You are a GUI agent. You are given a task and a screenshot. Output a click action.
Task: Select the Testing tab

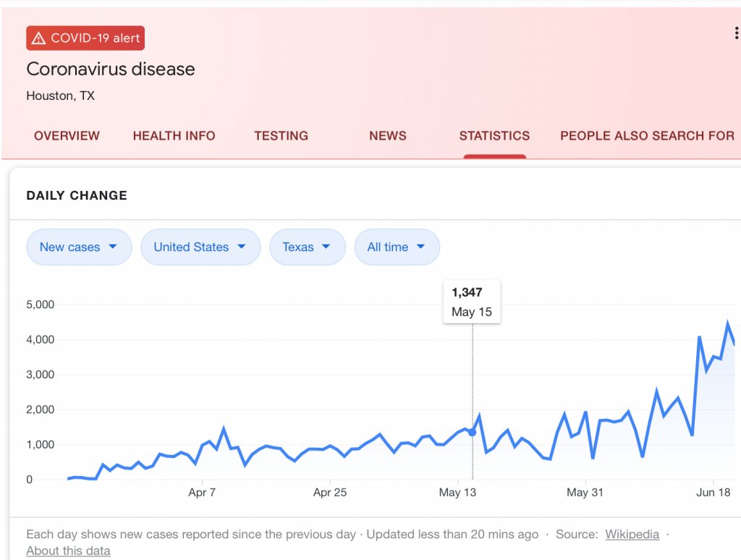point(281,135)
